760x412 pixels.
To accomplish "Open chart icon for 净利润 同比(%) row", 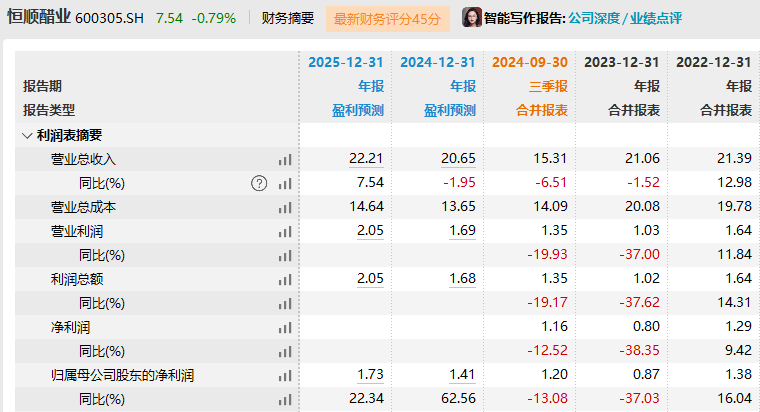I will pos(285,351).
